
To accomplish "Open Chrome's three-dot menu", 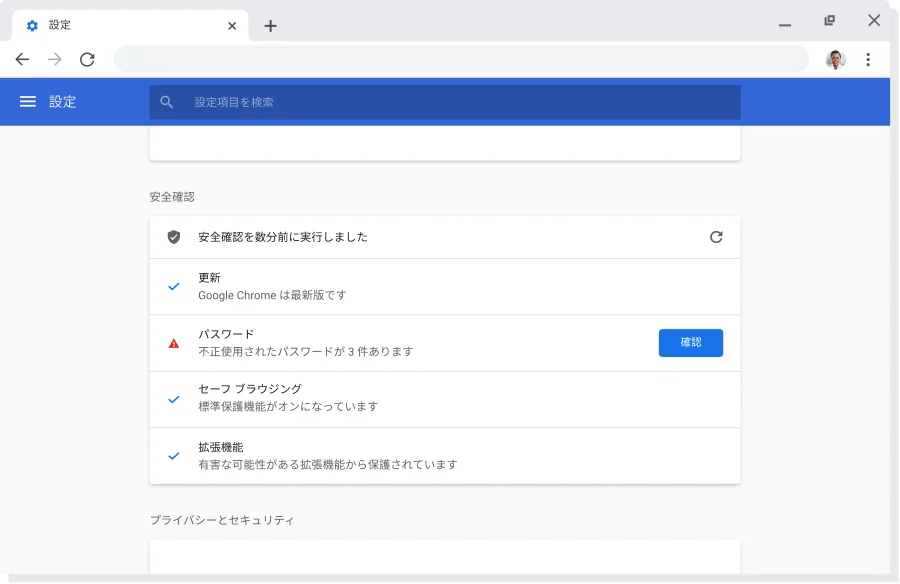I will 868,60.
